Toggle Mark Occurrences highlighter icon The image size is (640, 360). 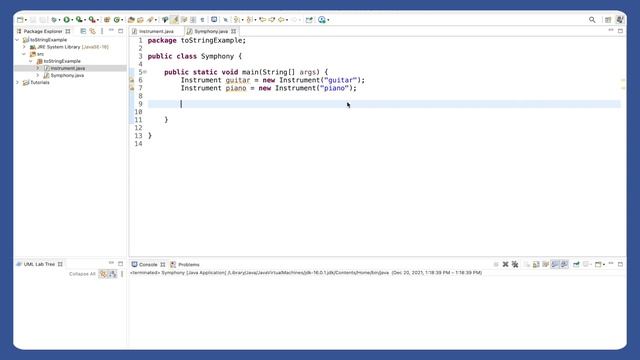pyautogui.click(x=175, y=20)
